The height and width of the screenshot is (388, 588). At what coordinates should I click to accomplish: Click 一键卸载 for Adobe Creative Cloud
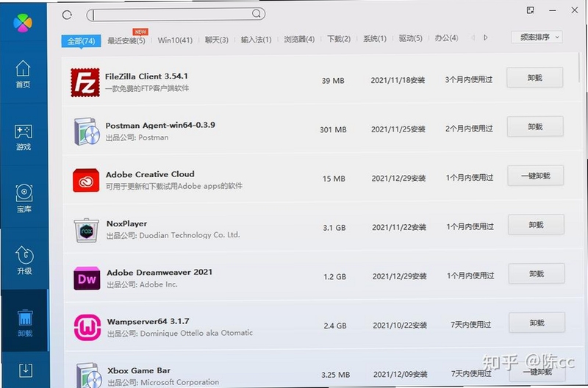click(536, 176)
